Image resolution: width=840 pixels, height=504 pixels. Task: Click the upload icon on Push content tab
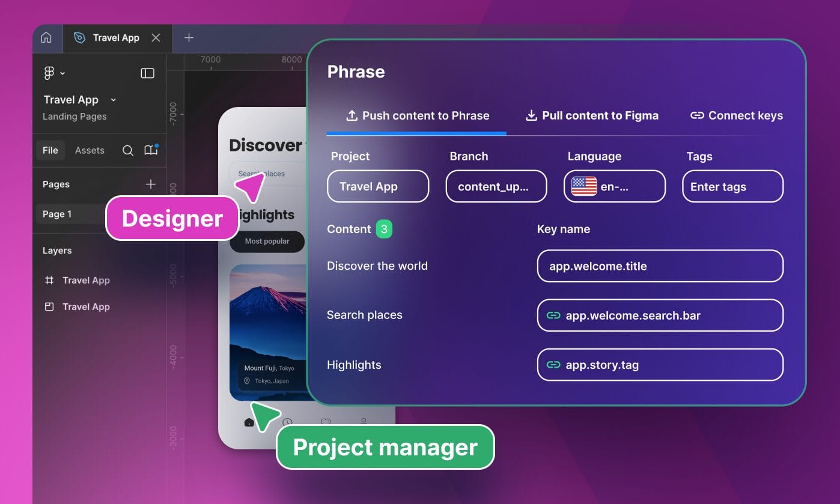[350, 115]
